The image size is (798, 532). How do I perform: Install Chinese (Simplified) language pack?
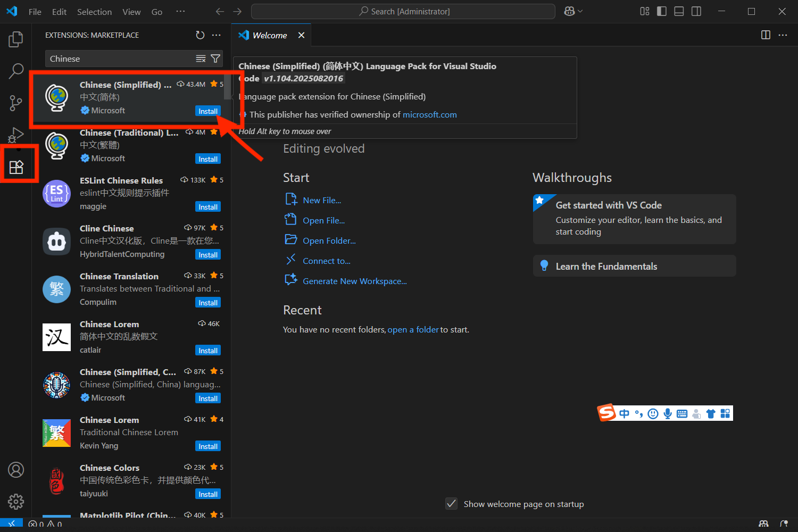pyautogui.click(x=207, y=111)
